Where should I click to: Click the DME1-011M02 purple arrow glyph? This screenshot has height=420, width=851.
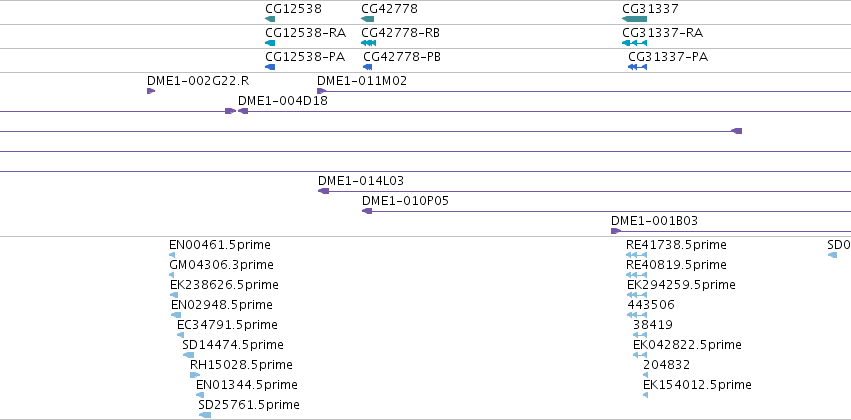(x=321, y=91)
